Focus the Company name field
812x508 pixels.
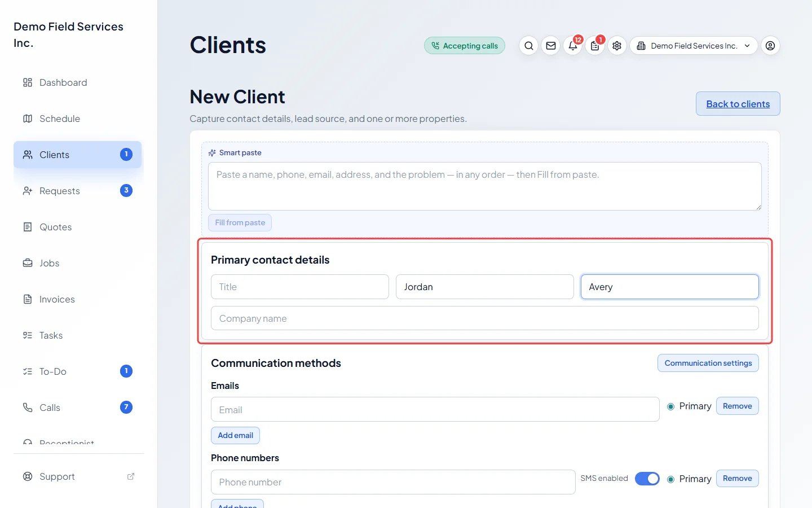click(x=484, y=318)
